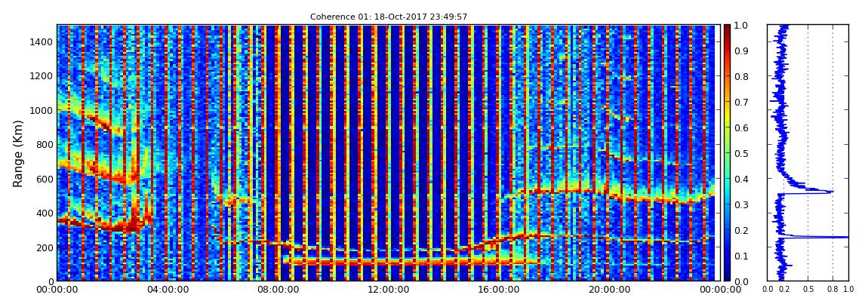868x307 pixels.
Task: Click the colorbar 0.1 tick label
Action: click(x=740, y=256)
